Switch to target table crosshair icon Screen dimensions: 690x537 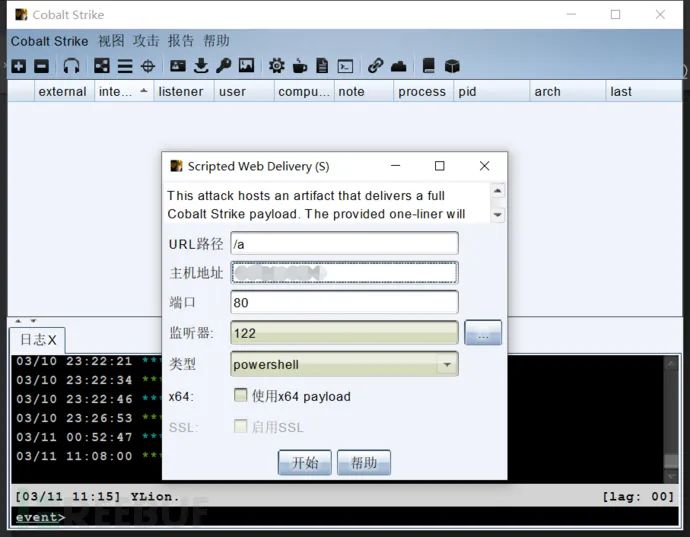pyautogui.click(x=148, y=66)
